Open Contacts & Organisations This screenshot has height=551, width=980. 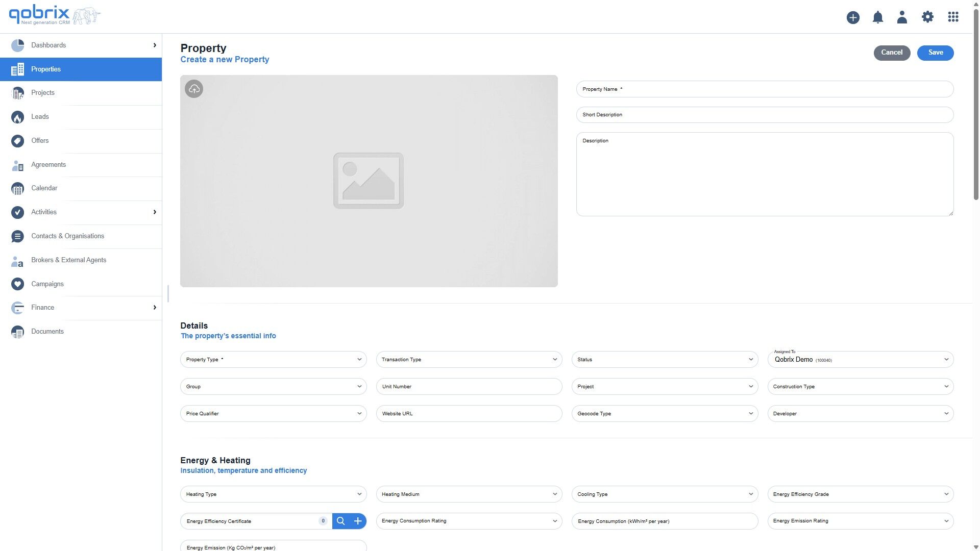tap(67, 236)
